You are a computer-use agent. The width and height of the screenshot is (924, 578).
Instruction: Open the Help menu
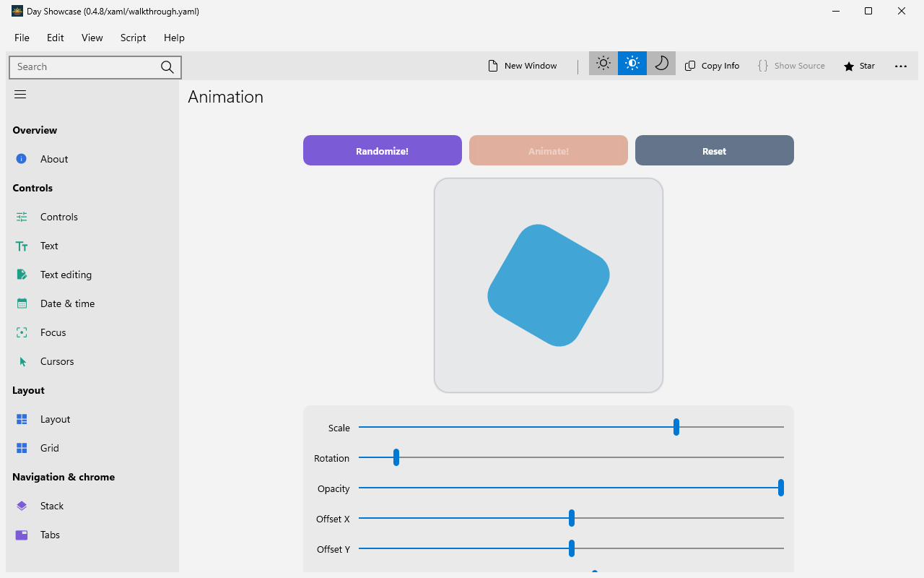tap(174, 38)
